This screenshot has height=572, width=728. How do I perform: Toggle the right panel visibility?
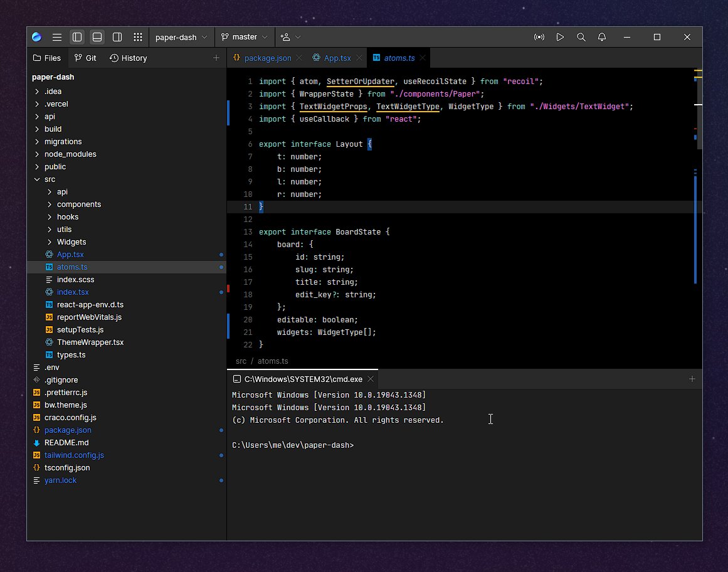pyautogui.click(x=117, y=37)
